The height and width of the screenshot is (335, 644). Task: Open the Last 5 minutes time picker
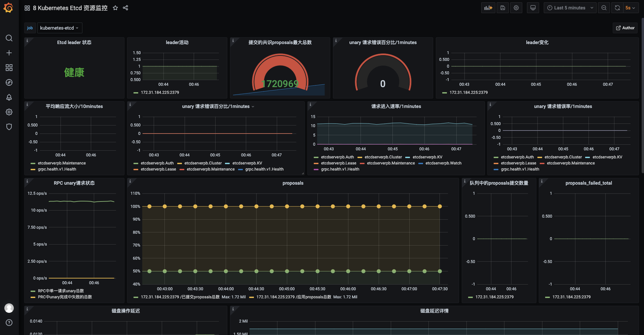pos(570,8)
